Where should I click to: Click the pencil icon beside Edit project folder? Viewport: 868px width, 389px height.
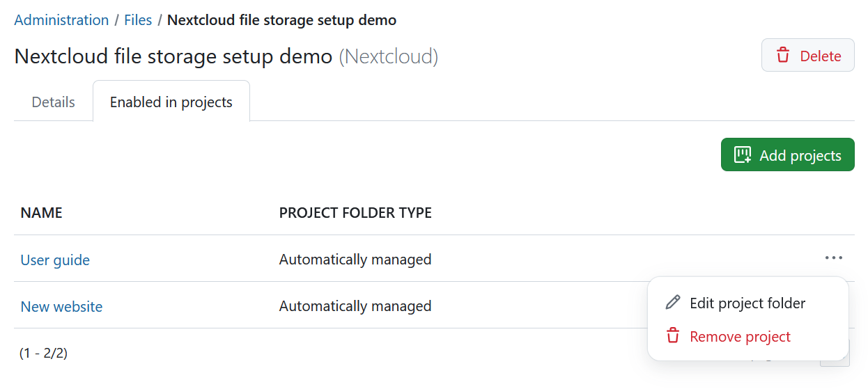pos(672,303)
